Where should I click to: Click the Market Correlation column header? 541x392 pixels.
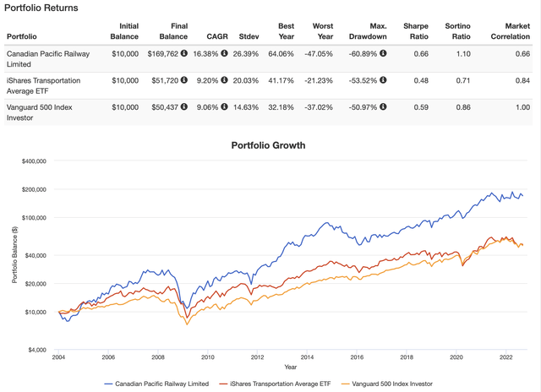(511, 32)
